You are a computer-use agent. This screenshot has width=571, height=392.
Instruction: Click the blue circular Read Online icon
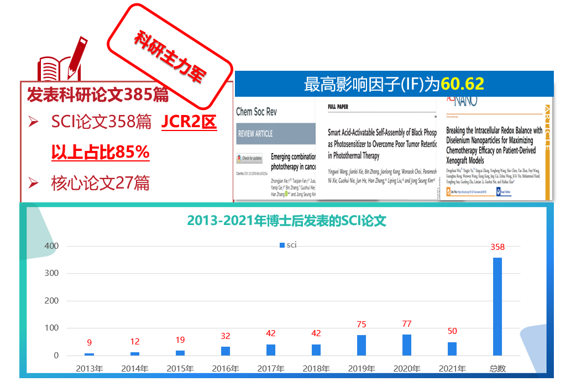point(499,192)
